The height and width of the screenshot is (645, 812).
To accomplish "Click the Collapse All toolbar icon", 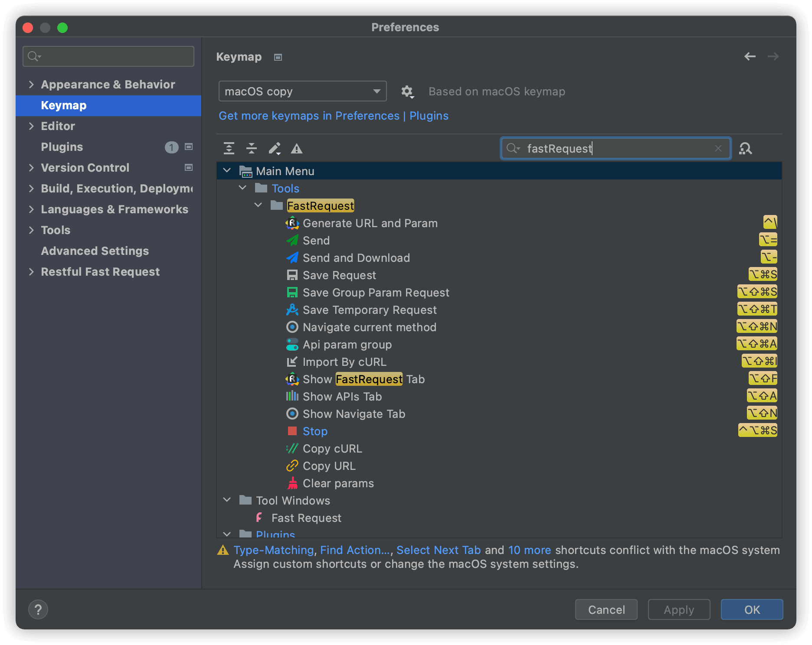I will [x=252, y=149].
